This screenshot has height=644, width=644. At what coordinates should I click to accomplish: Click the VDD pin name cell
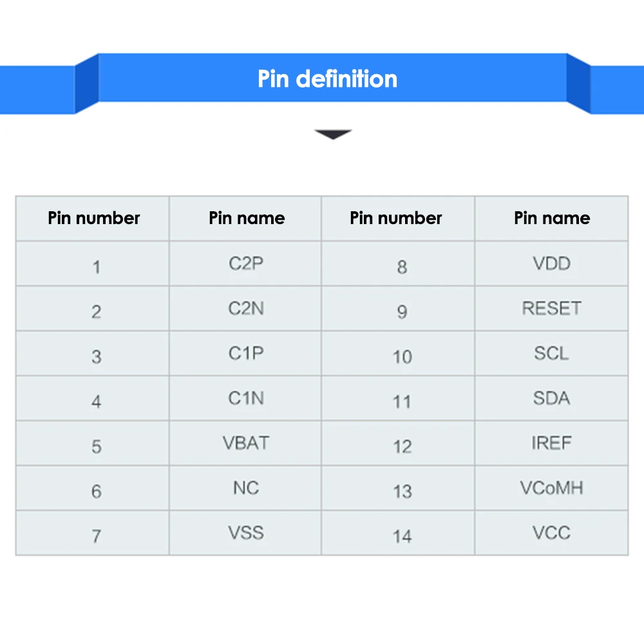pyautogui.click(x=551, y=263)
